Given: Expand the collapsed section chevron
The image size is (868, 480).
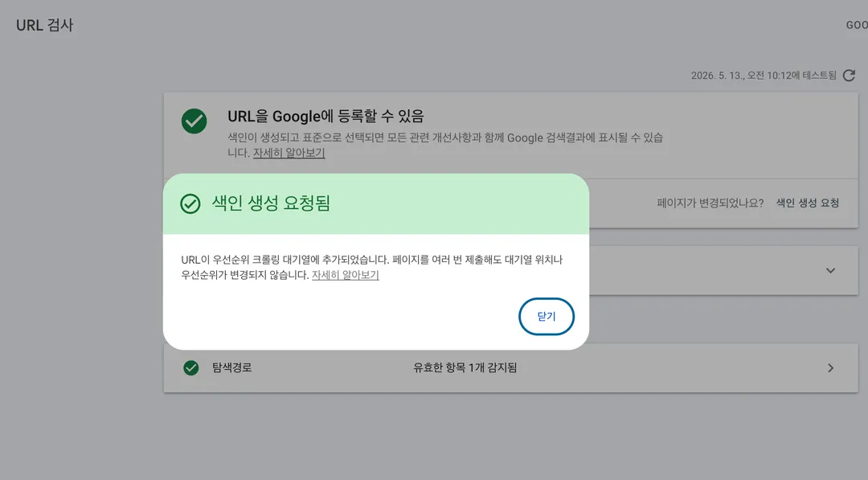Looking at the screenshot, I should pyautogui.click(x=830, y=271).
